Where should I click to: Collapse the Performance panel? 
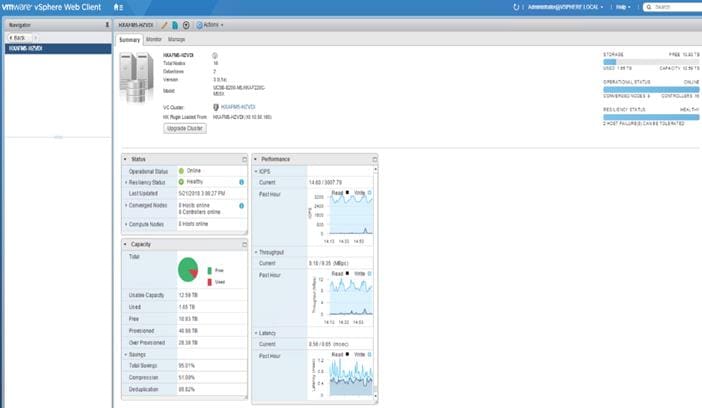click(256, 159)
